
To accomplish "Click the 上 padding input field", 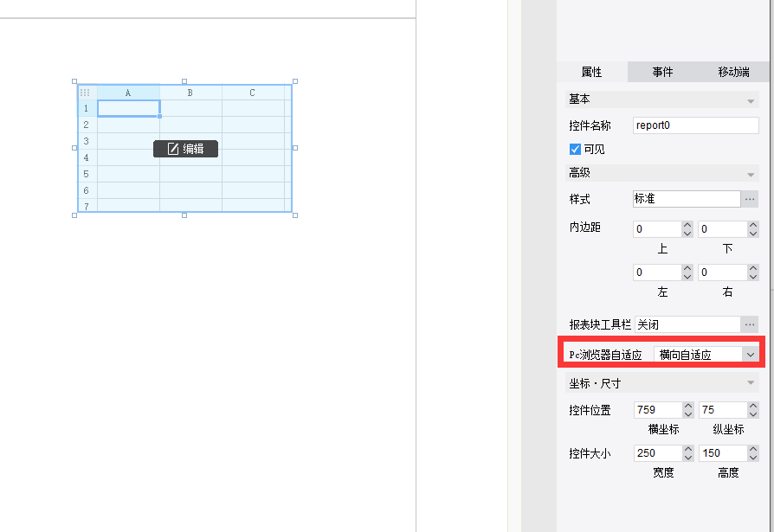I will pyautogui.click(x=657, y=229).
